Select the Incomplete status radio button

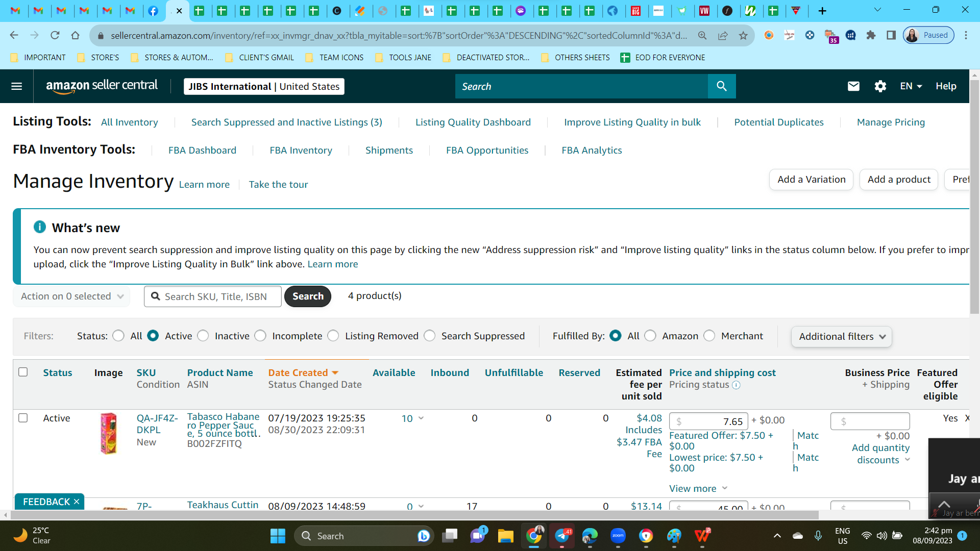[x=260, y=336]
